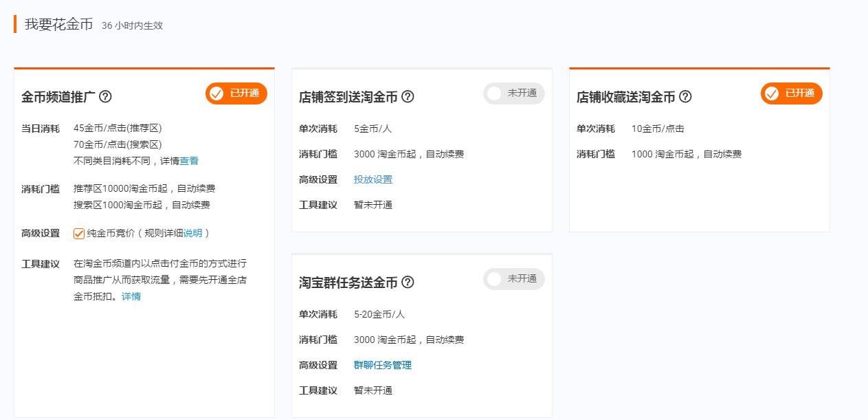
Task: Enable the 未开通 switch for 店铺签到送淘金币
Action: click(514, 93)
